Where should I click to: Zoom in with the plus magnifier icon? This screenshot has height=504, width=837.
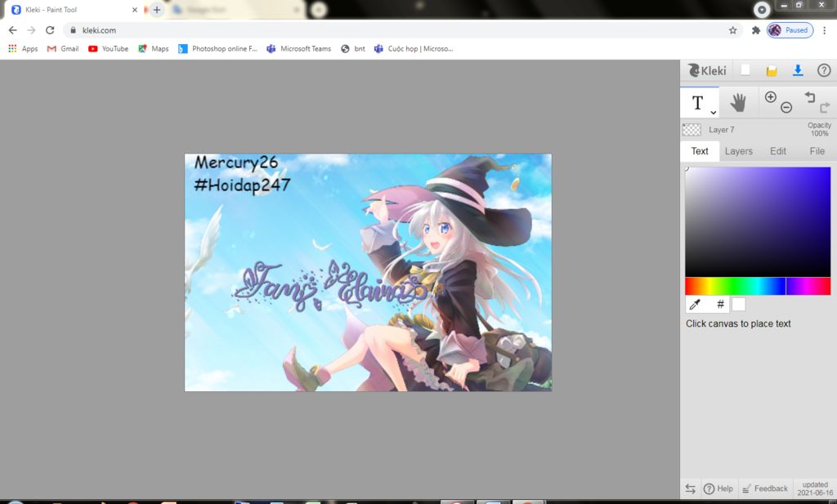[x=770, y=97]
